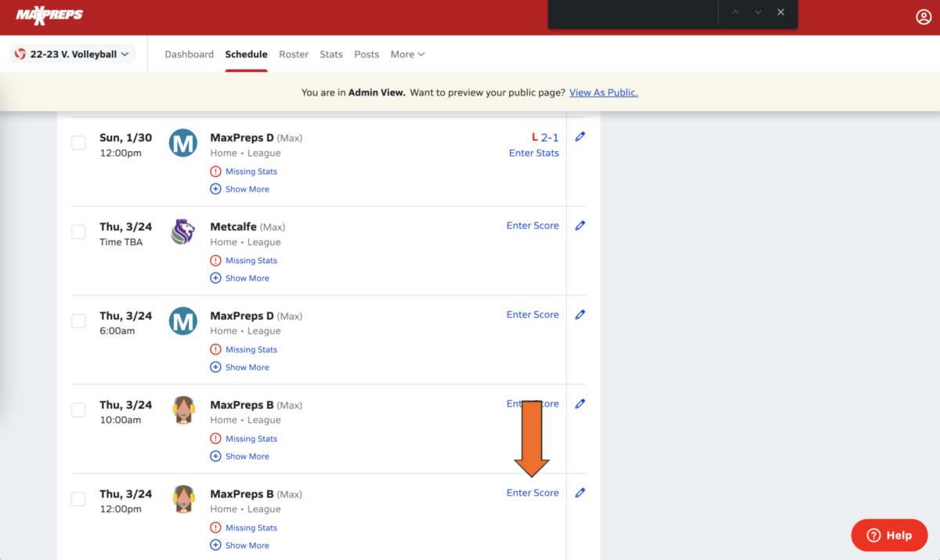This screenshot has height=560, width=940.
Task: Click the 'Time TBA' text
Action: (x=121, y=242)
